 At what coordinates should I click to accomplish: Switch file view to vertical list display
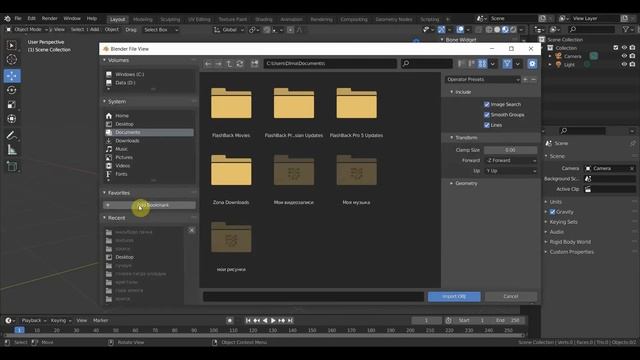462,64
